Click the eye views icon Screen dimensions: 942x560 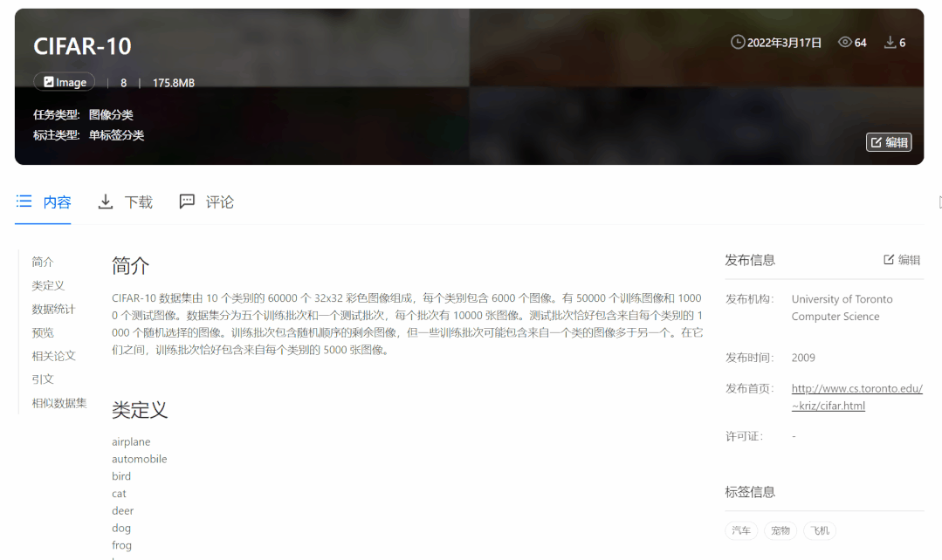[845, 42]
